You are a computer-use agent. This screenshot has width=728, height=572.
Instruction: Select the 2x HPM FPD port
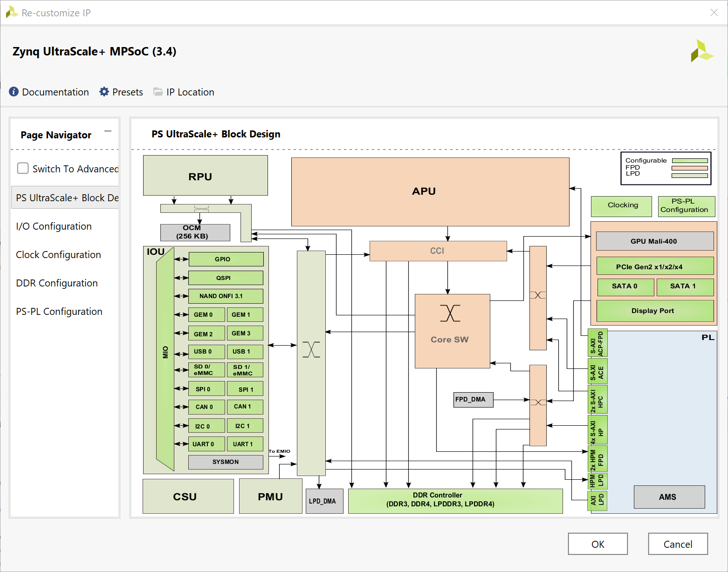pyautogui.click(x=598, y=458)
